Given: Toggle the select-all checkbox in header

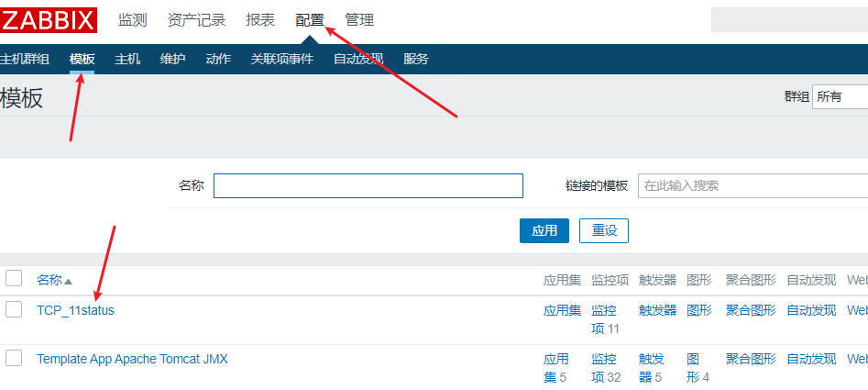Looking at the screenshot, I should [14, 278].
